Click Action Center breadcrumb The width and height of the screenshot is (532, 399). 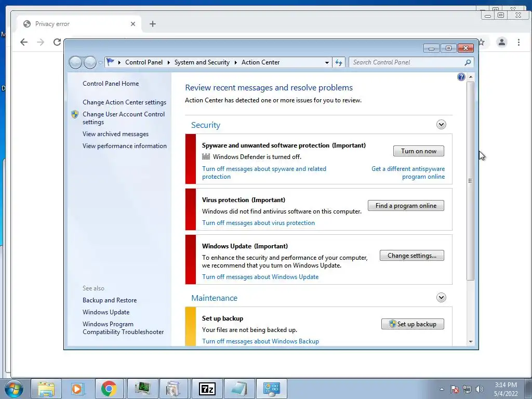[x=261, y=62]
